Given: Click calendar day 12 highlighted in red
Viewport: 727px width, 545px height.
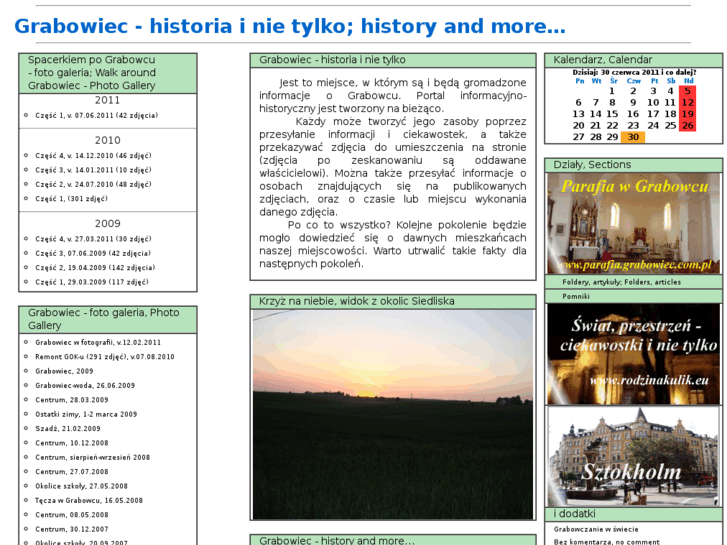Looking at the screenshot, I should [687, 102].
